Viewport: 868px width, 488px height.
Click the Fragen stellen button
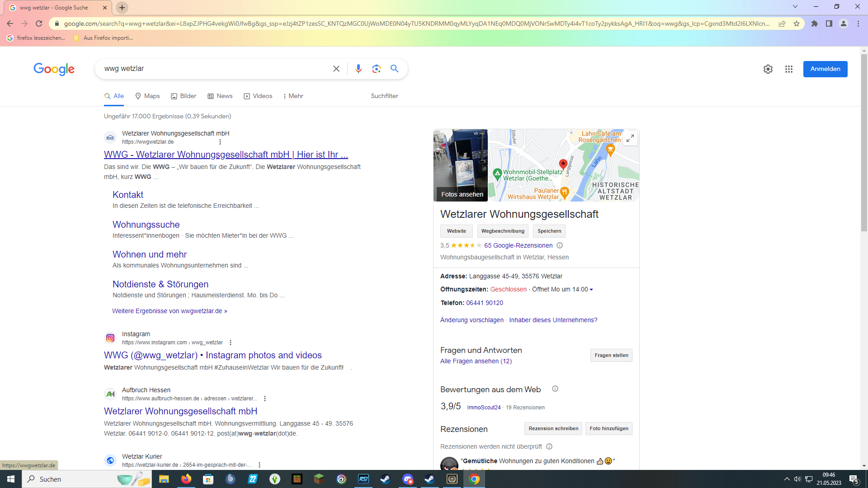pos(611,355)
